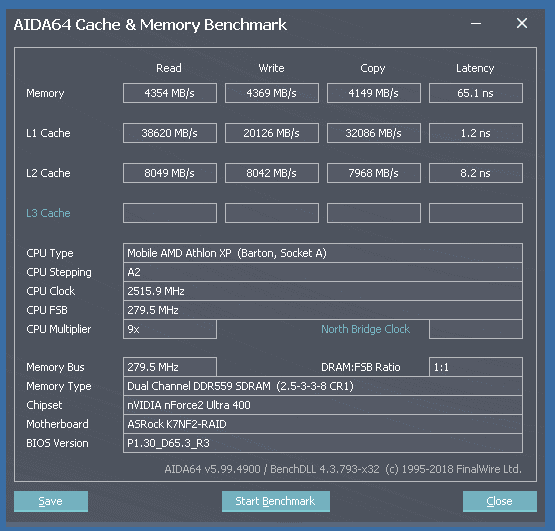This screenshot has width=555, height=531.
Task: Click the Write column header
Action: 271,68
